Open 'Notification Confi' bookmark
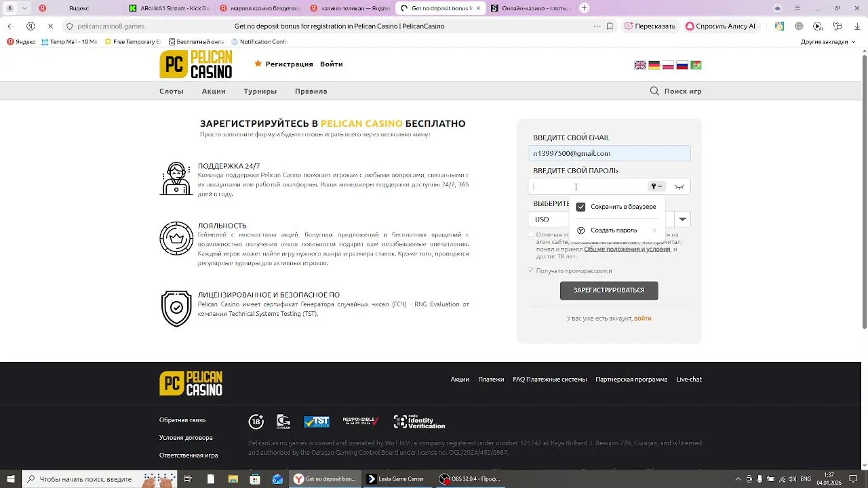Viewport: 868px width, 488px height. (x=259, y=41)
